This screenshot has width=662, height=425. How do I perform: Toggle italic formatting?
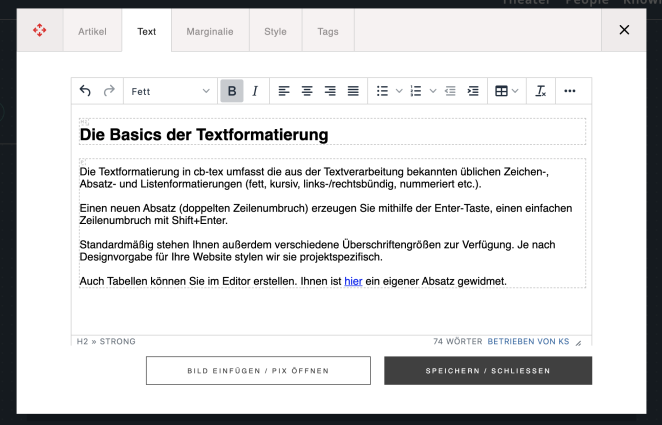pyautogui.click(x=255, y=91)
